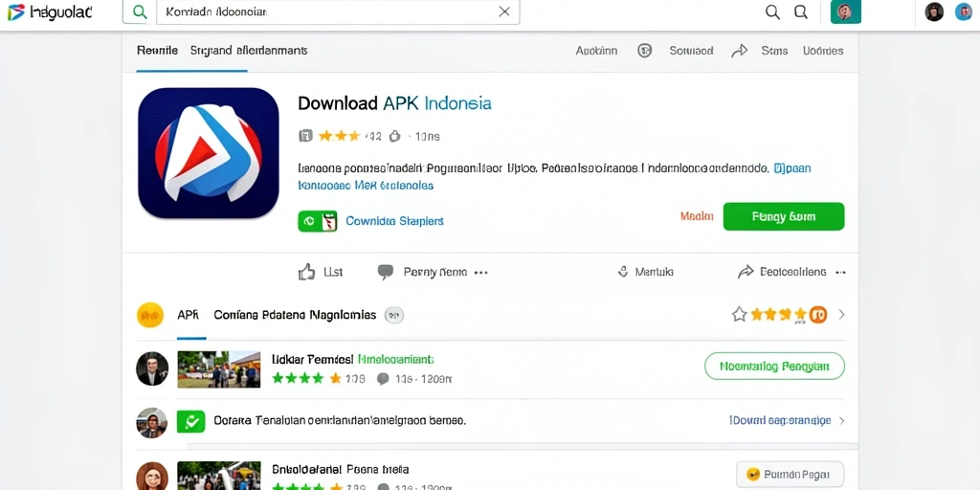
Task: Click the speech bubble comment icon
Action: [386, 272]
